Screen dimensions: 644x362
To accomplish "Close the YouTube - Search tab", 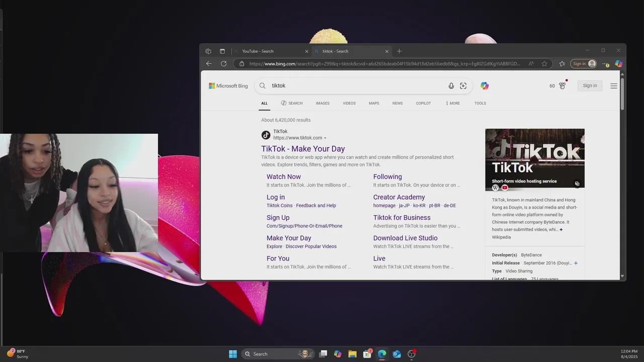I will click(x=306, y=51).
